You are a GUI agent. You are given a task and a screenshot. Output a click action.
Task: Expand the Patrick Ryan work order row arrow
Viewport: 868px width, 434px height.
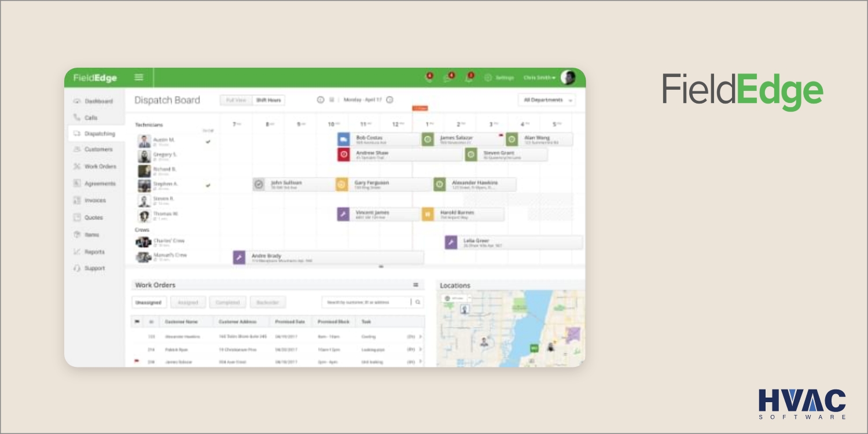[x=421, y=350]
